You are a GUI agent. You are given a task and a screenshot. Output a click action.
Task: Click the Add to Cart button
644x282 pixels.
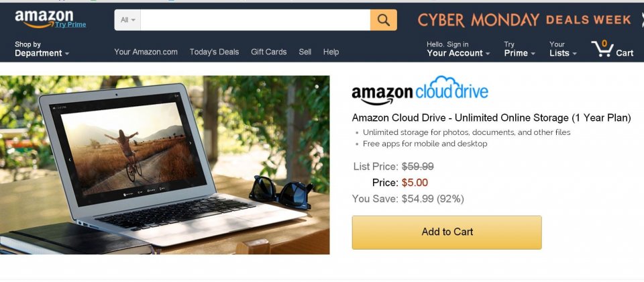pyautogui.click(x=447, y=232)
